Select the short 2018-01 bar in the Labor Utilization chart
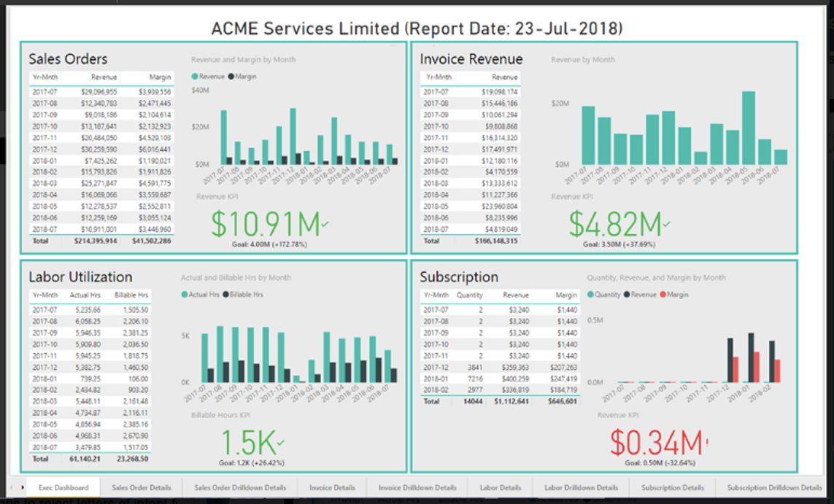 click(x=296, y=379)
